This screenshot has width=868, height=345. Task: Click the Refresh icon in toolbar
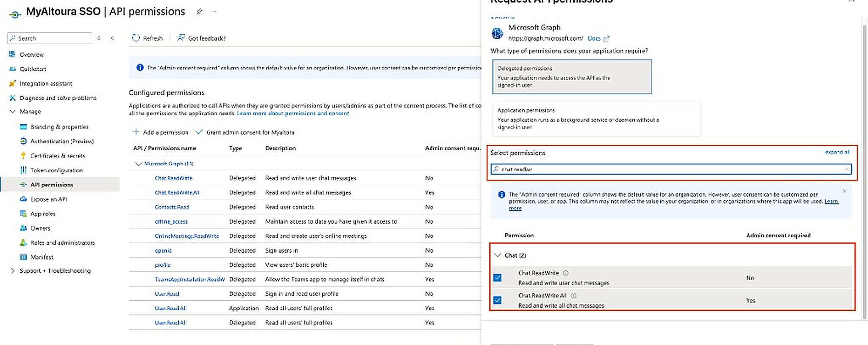click(136, 38)
